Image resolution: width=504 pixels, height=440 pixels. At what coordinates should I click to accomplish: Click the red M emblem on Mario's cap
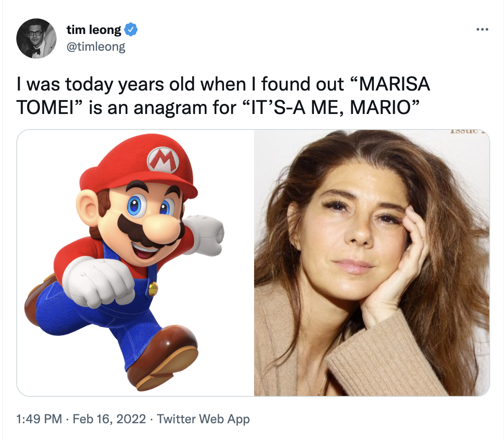point(162,160)
